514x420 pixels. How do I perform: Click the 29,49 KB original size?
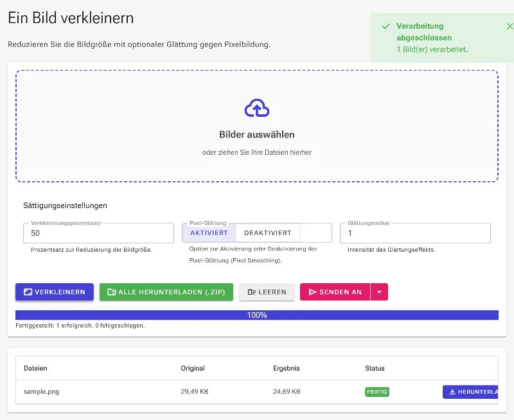[195, 392]
